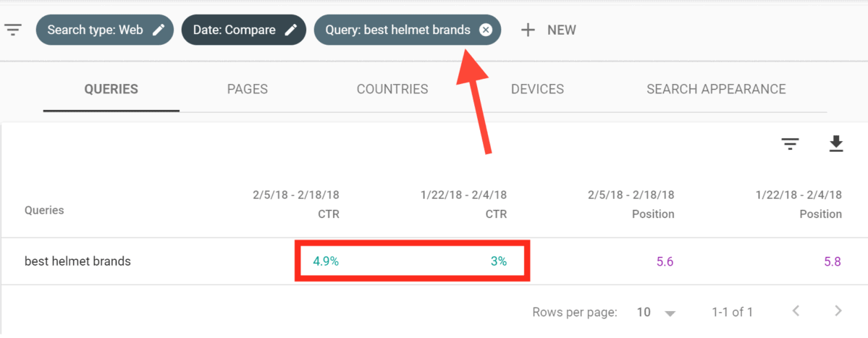Open the table filter rows icon

(790, 144)
